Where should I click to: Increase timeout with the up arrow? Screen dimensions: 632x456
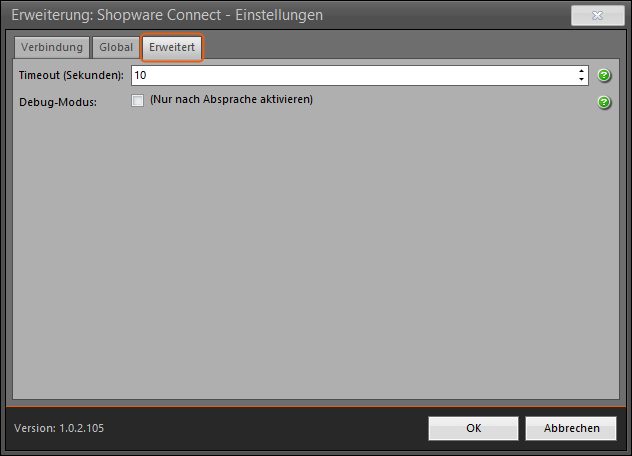click(x=581, y=71)
